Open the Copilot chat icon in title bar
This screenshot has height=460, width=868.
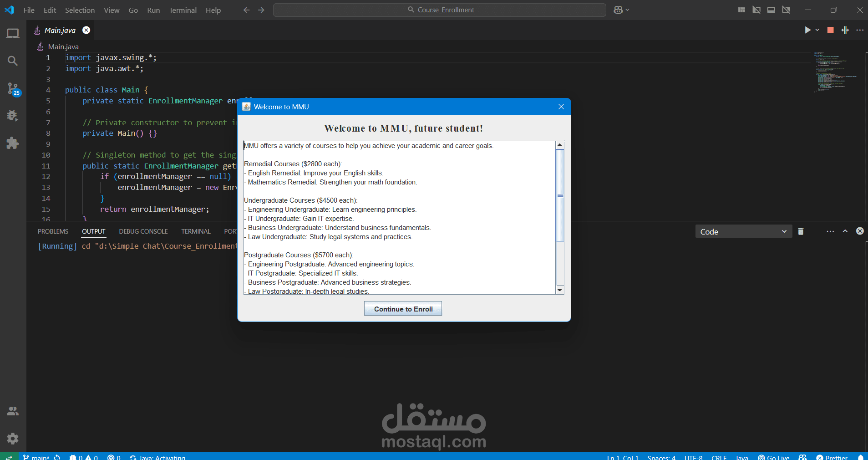[618, 10]
